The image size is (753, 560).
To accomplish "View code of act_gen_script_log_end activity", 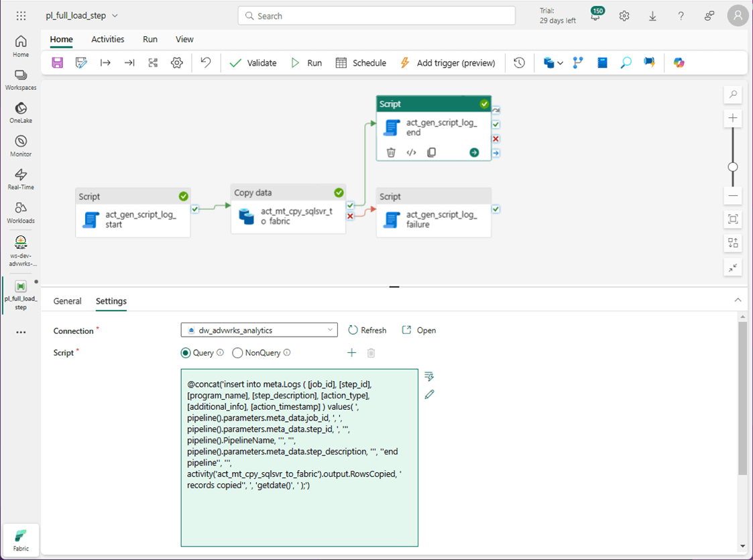I will coord(411,152).
